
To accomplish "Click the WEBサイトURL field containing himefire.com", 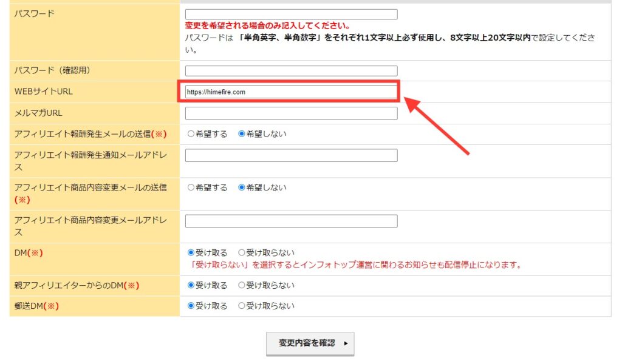I will click(291, 92).
